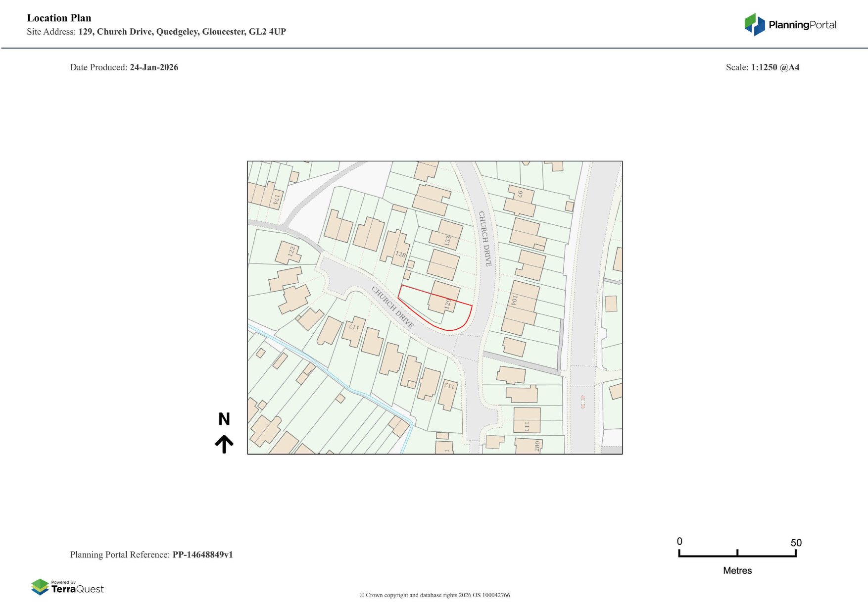868x614 pixels.
Task: Click the site address text in the header
Action: coord(182,32)
